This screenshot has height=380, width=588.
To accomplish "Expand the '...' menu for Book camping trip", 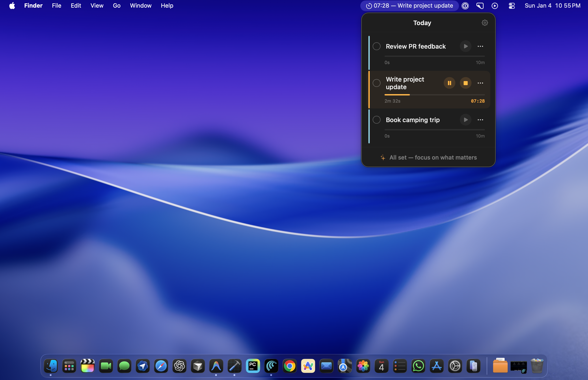I will coord(480,120).
